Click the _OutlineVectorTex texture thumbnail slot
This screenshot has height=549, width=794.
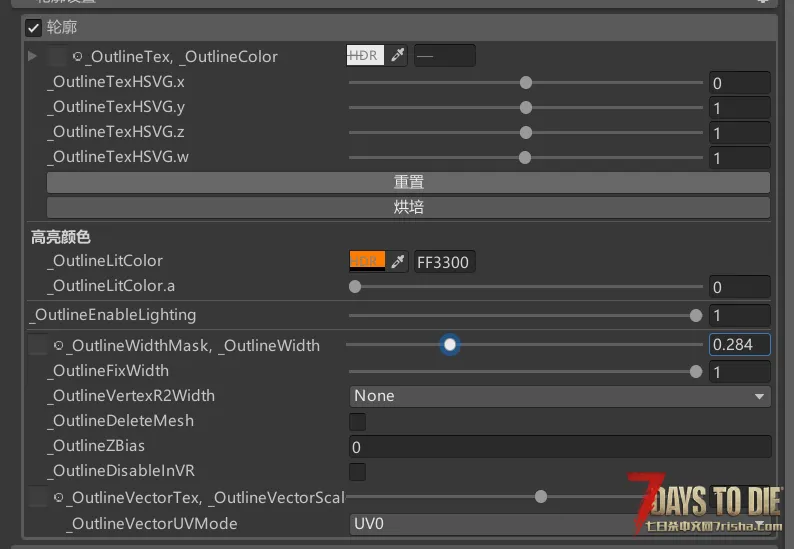click(38, 498)
